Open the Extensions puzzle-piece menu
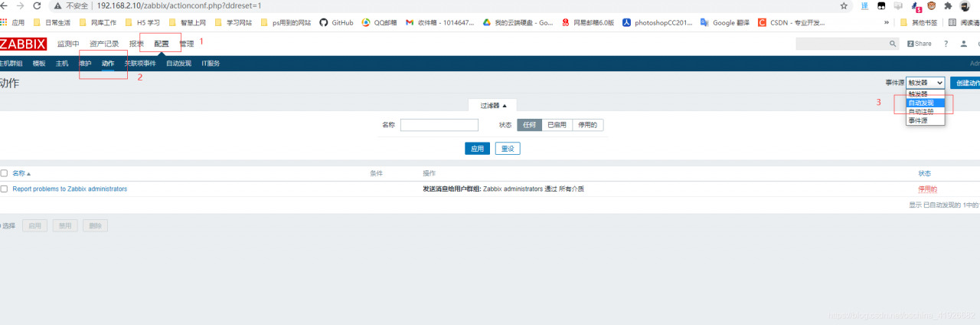 (948, 5)
